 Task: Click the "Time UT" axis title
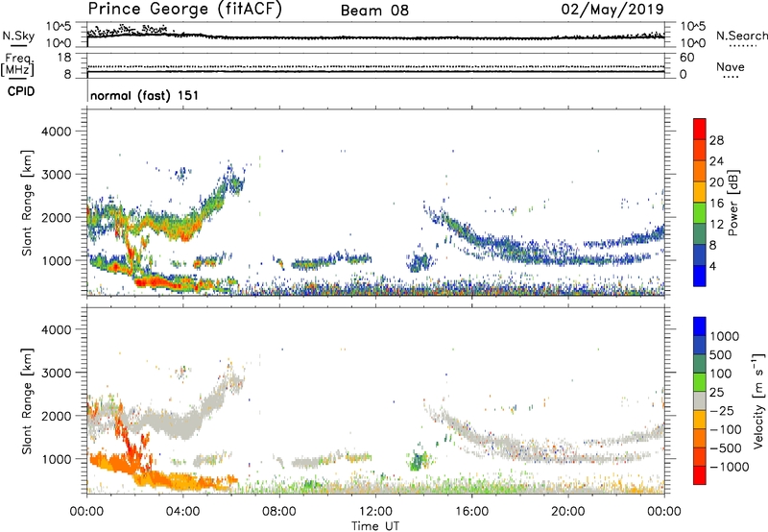pyautogui.click(x=375, y=526)
